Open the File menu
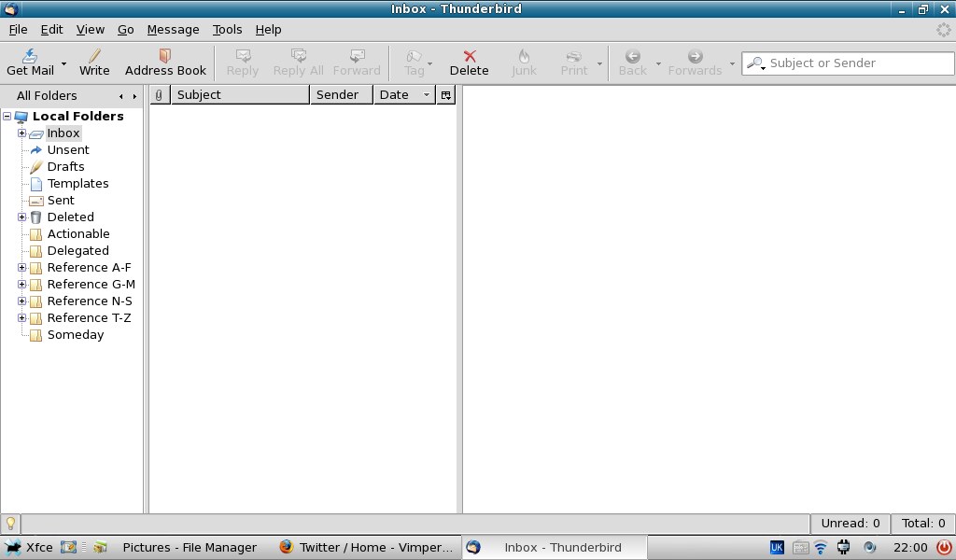 tap(18, 29)
